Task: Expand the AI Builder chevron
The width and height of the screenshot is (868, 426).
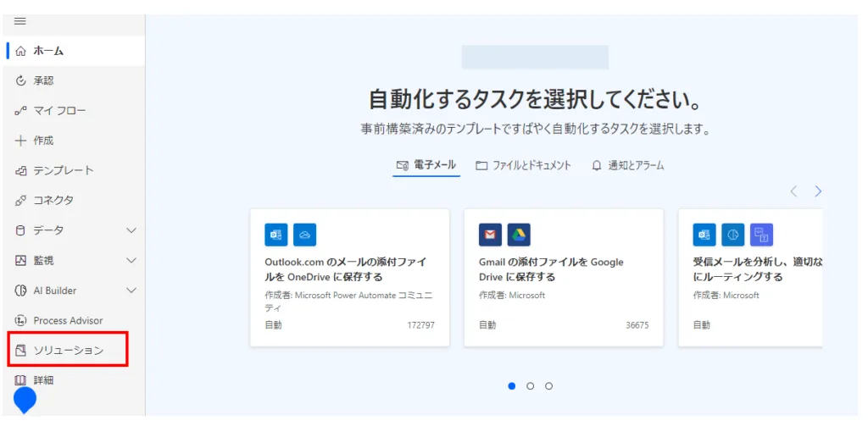Action: pos(131,290)
